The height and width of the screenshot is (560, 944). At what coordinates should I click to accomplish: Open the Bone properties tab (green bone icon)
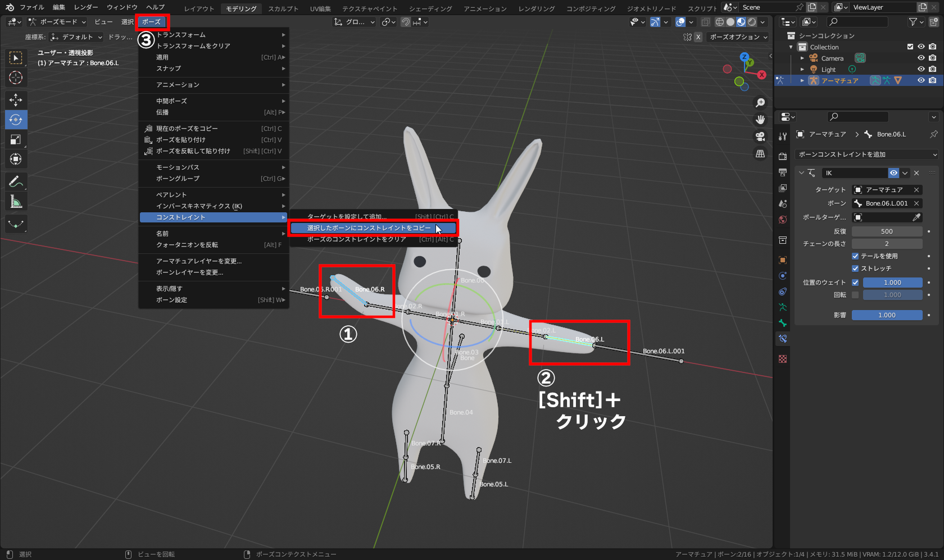click(x=782, y=323)
